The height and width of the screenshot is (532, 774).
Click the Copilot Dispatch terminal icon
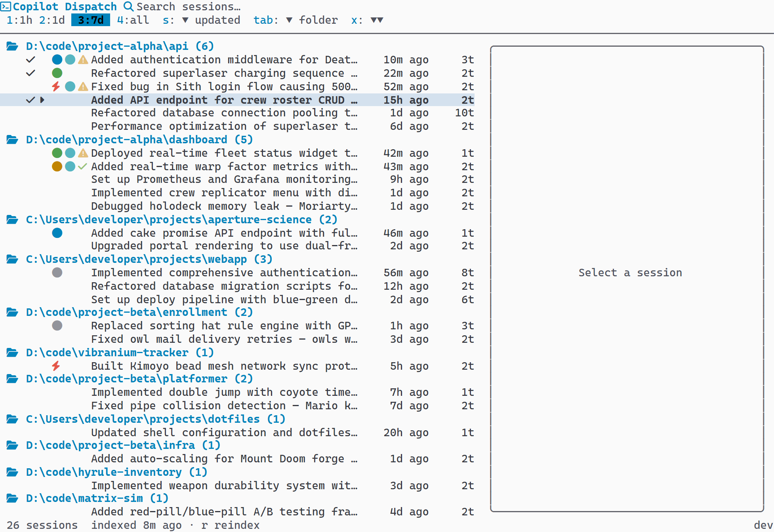pyautogui.click(x=6, y=7)
